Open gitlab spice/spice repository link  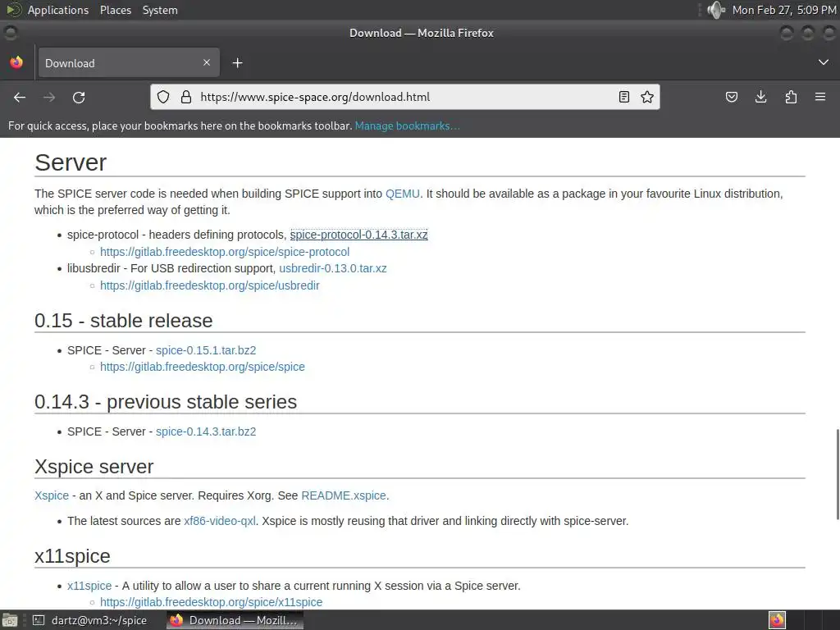click(202, 367)
